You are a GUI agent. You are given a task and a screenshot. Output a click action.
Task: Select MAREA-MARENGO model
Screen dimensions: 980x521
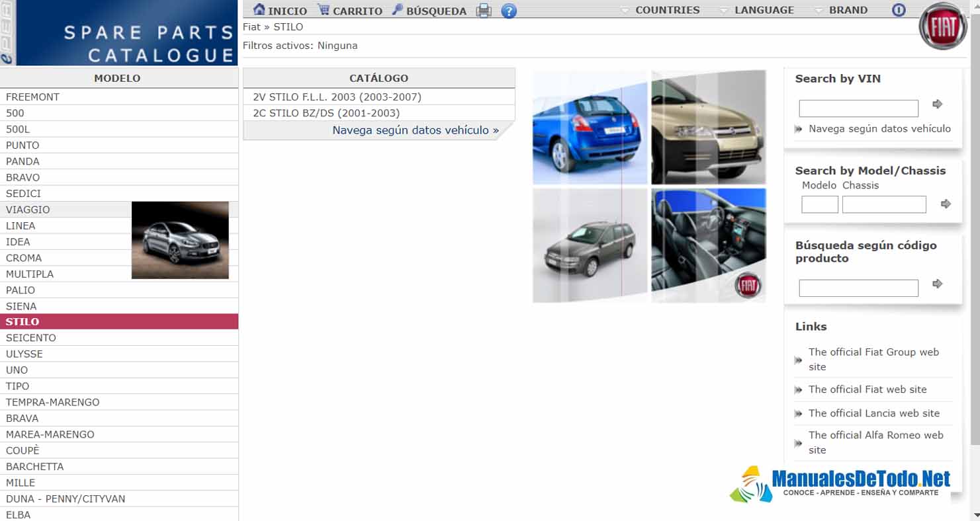pos(119,434)
